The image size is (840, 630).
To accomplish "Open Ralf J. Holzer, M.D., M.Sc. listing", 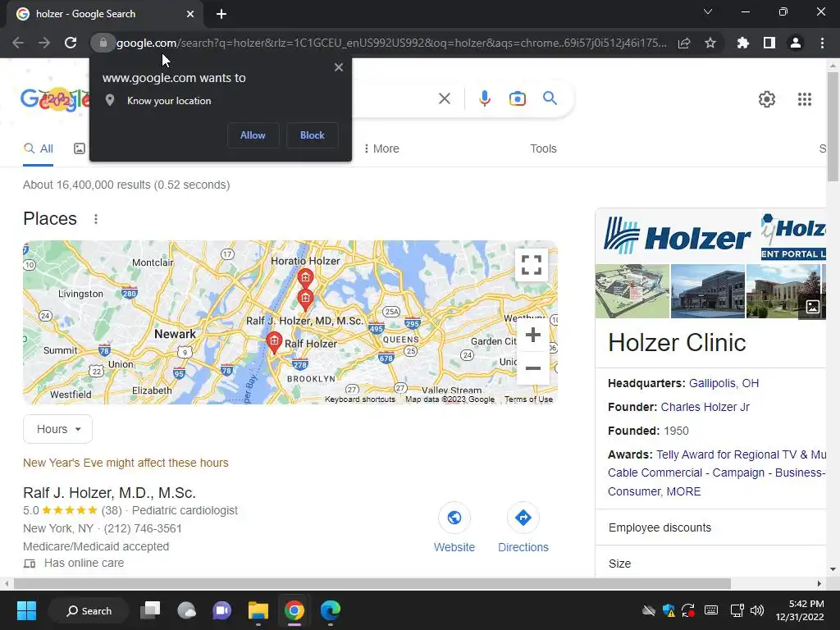I will point(109,493).
